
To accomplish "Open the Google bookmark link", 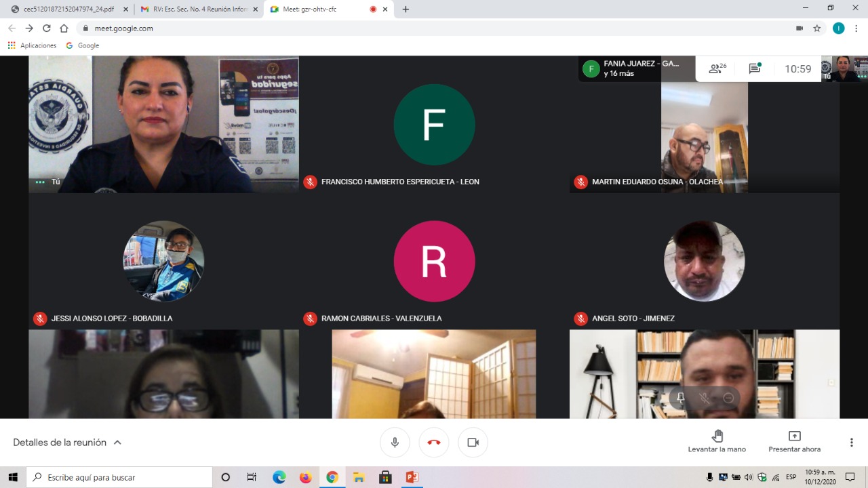I will point(83,45).
